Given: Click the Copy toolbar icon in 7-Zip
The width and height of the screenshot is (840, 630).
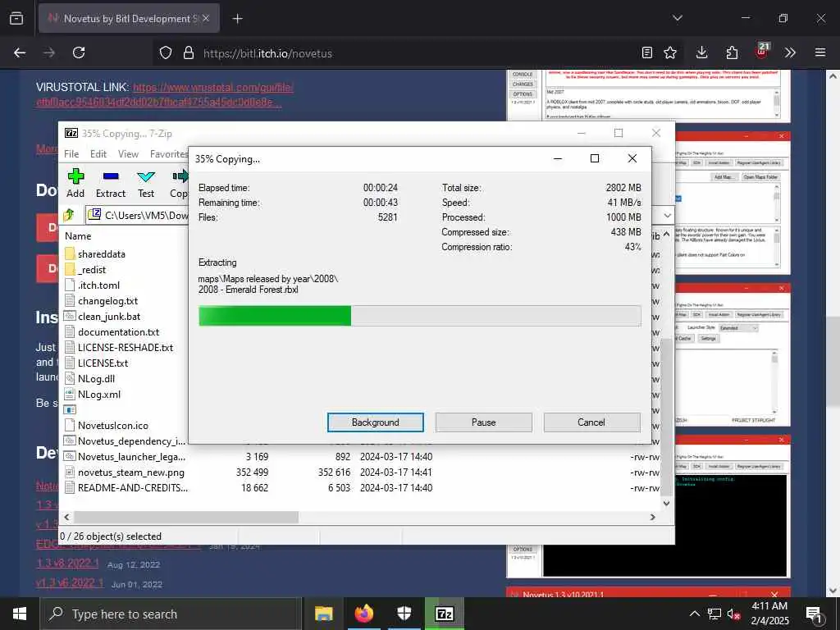Looking at the screenshot, I should click(179, 183).
